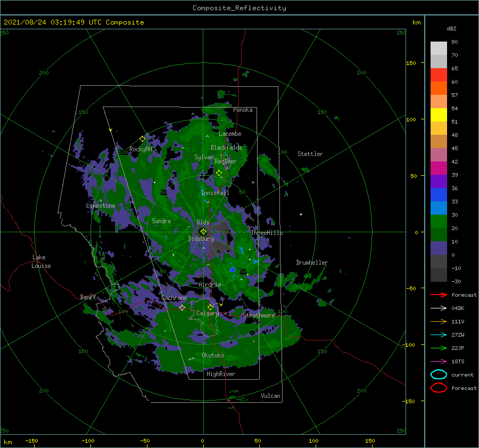Click the light gray 80 dBZ swatch
This screenshot has width=479, height=448.
(x=439, y=48)
